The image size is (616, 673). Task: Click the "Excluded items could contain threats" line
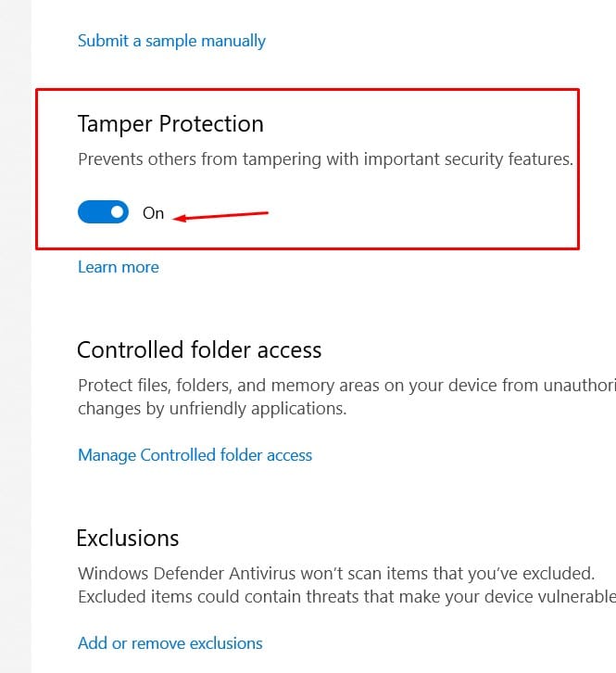343,595
